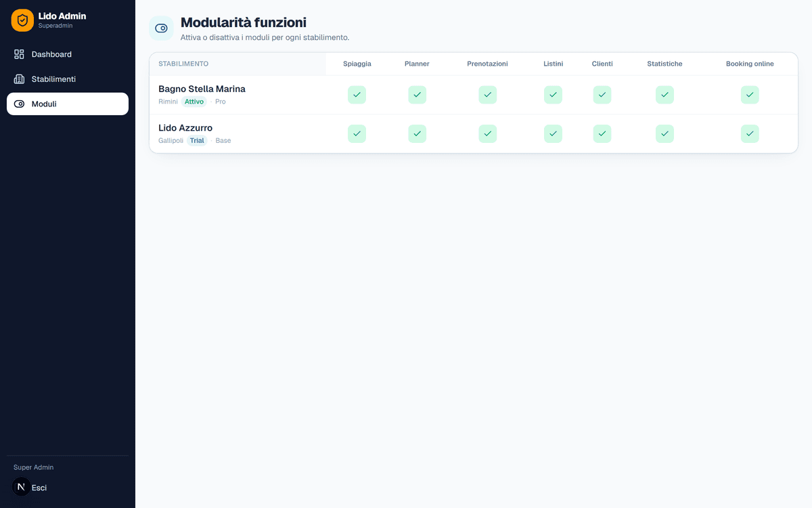The width and height of the screenshot is (812, 508).
Task: Click the Super Admin user label
Action: click(x=34, y=467)
